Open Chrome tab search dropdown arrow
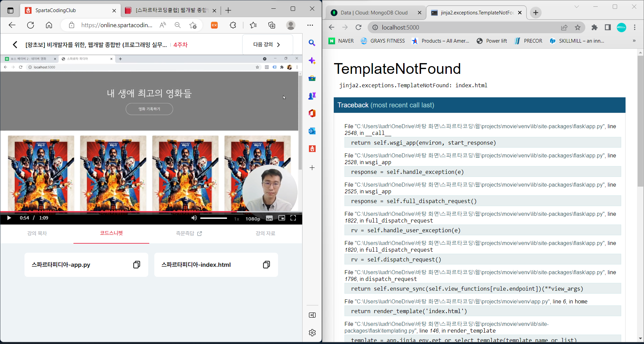Image resolution: width=644 pixels, height=344 pixels. [577, 7]
